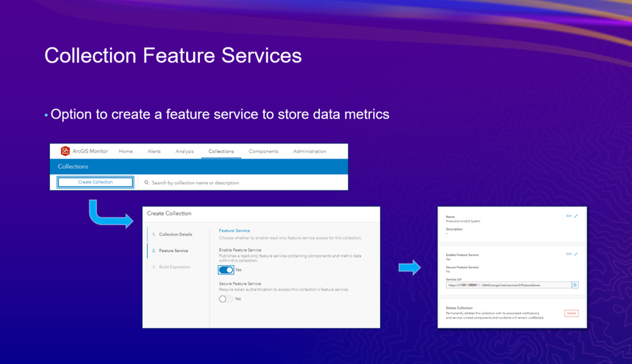Open the Home tab
This screenshot has width=632, height=364.
[126, 151]
